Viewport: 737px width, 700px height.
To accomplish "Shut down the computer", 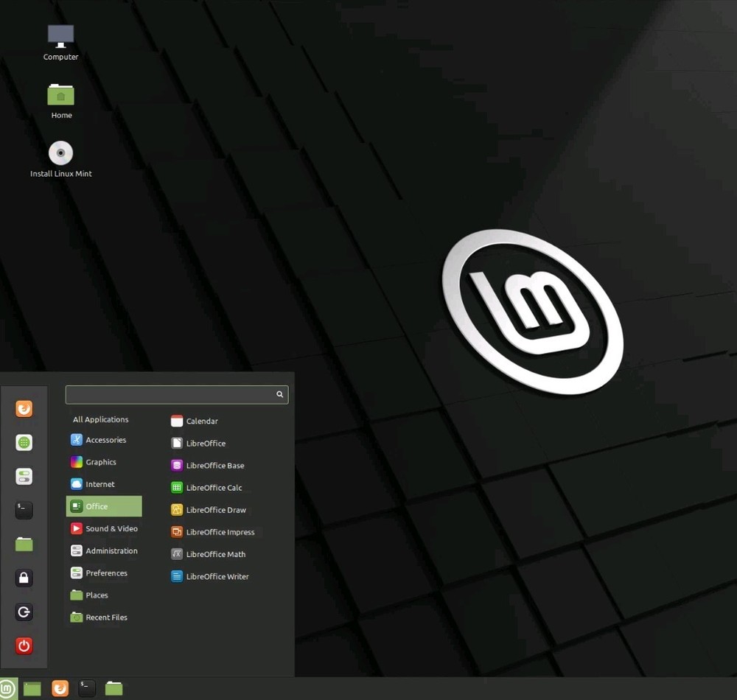I will pyautogui.click(x=24, y=645).
